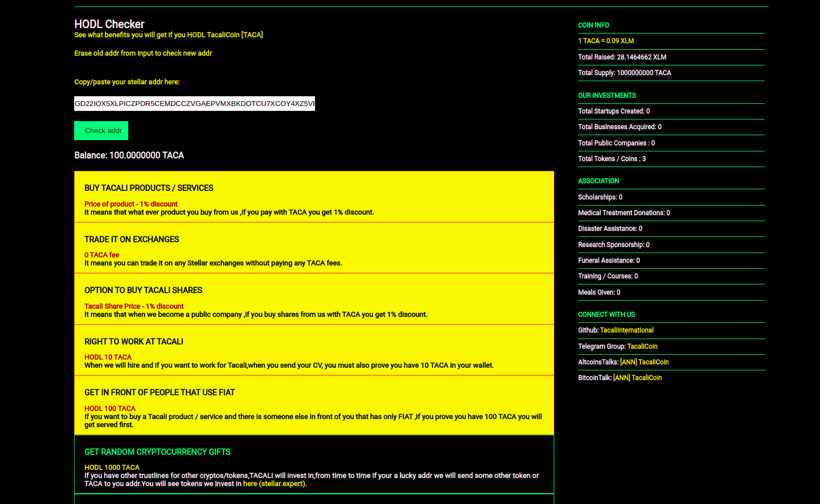
Task: Click Disaster Assistance: 0 entry
Action: pos(610,228)
